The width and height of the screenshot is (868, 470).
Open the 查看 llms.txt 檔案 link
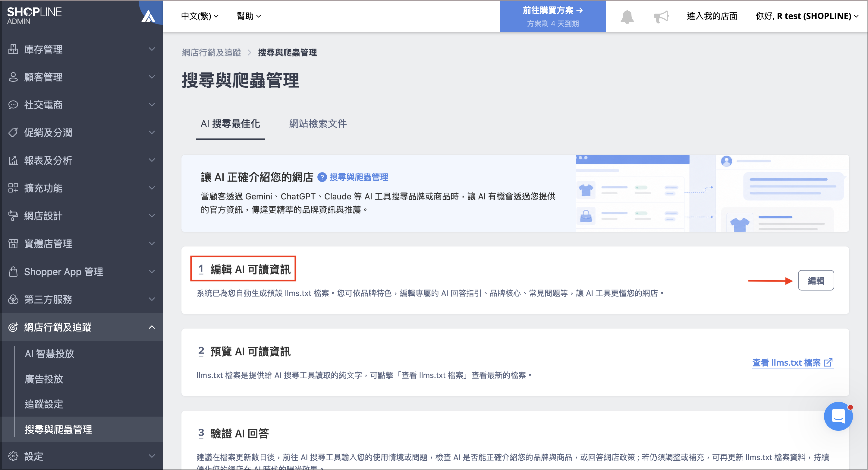pyautogui.click(x=793, y=362)
